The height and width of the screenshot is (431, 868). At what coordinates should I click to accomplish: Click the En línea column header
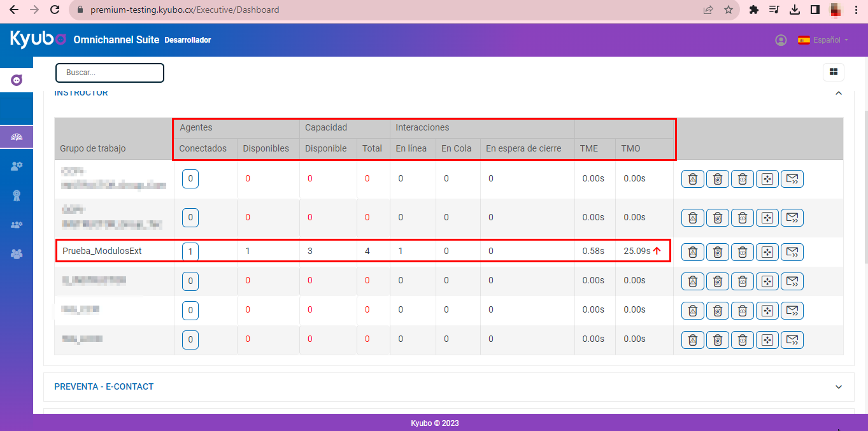411,148
